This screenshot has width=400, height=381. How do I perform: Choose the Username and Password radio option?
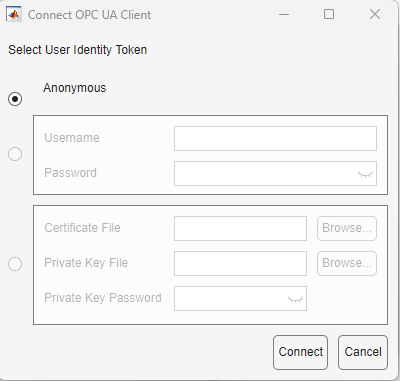pyautogui.click(x=15, y=154)
